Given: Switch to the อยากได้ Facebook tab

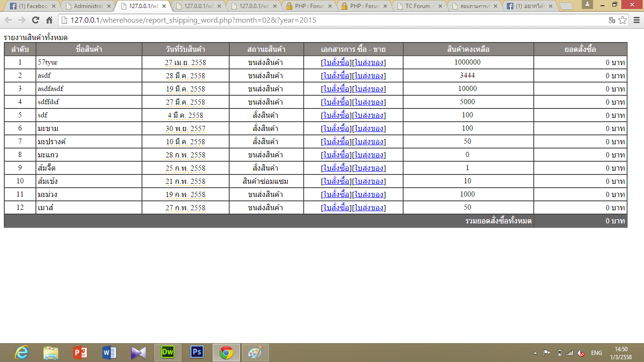Looking at the screenshot, I should pyautogui.click(x=529, y=7).
